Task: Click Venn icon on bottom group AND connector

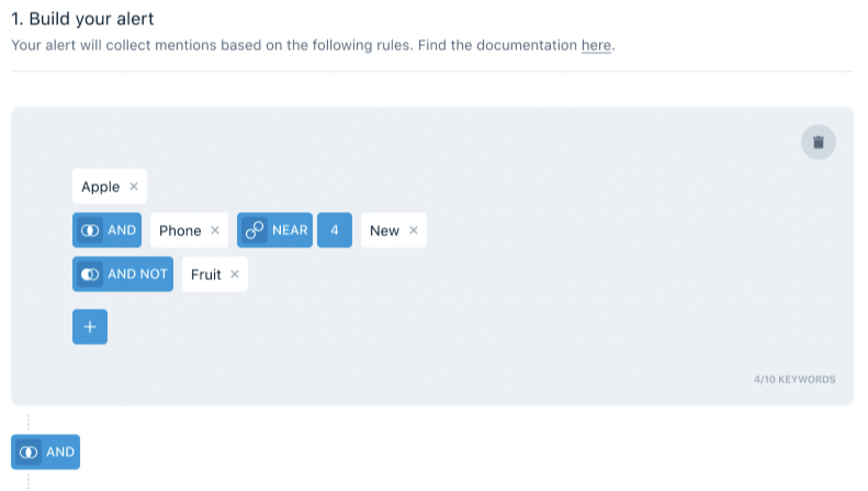Action: (x=29, y=452)
